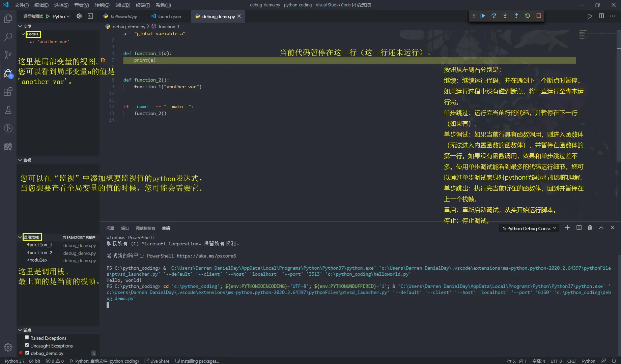Open the 终端(T) menu
This screenshot has height=364, width=621.
[143, 5]
